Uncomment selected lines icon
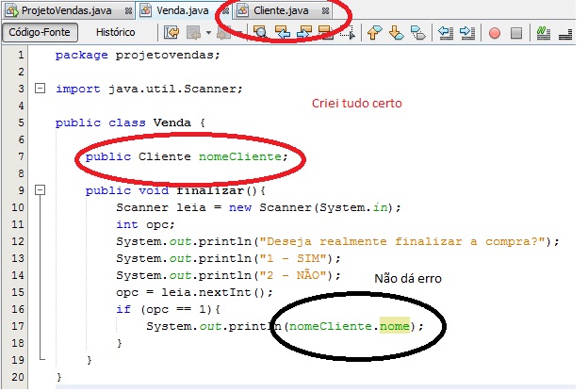This screenshot has width=588, height=392. (x=565, y=34)
